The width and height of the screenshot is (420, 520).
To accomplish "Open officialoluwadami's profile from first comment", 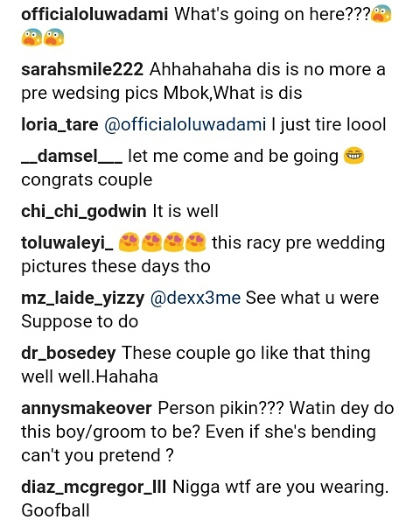I will (x=94, y=15).
